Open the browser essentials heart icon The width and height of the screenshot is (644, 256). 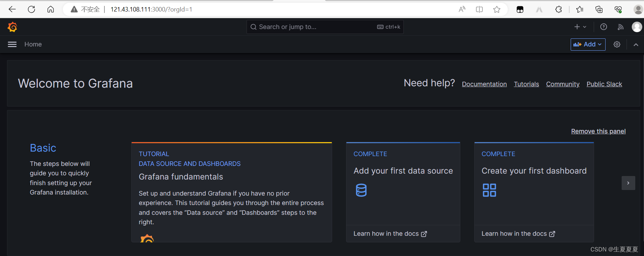pos(618,9)
